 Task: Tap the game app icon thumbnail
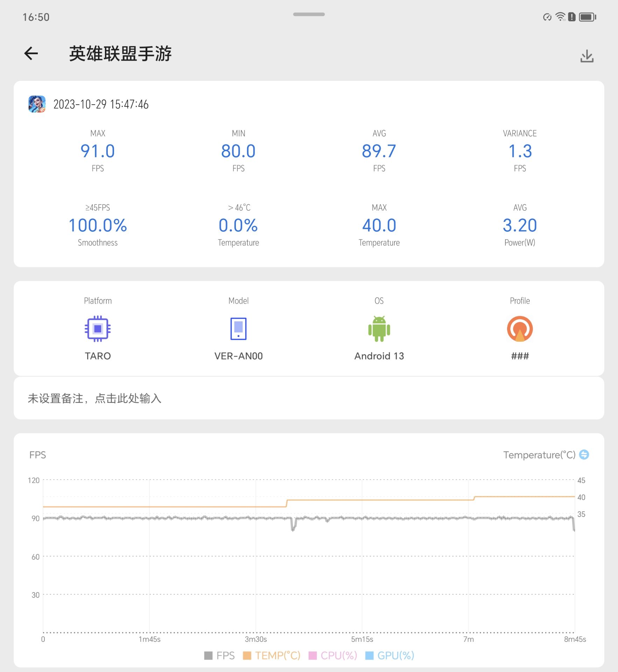point(37,104)
